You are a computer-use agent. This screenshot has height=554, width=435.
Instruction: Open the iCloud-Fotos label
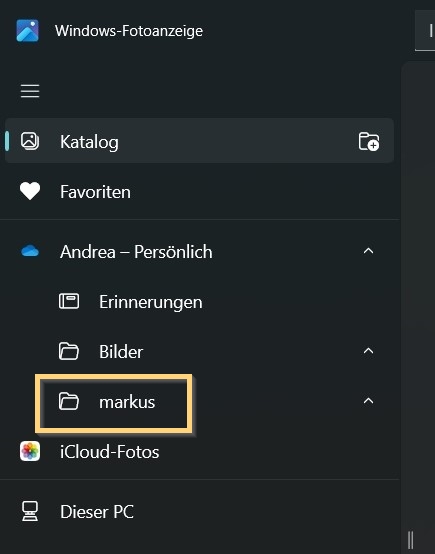coord(110,452)
